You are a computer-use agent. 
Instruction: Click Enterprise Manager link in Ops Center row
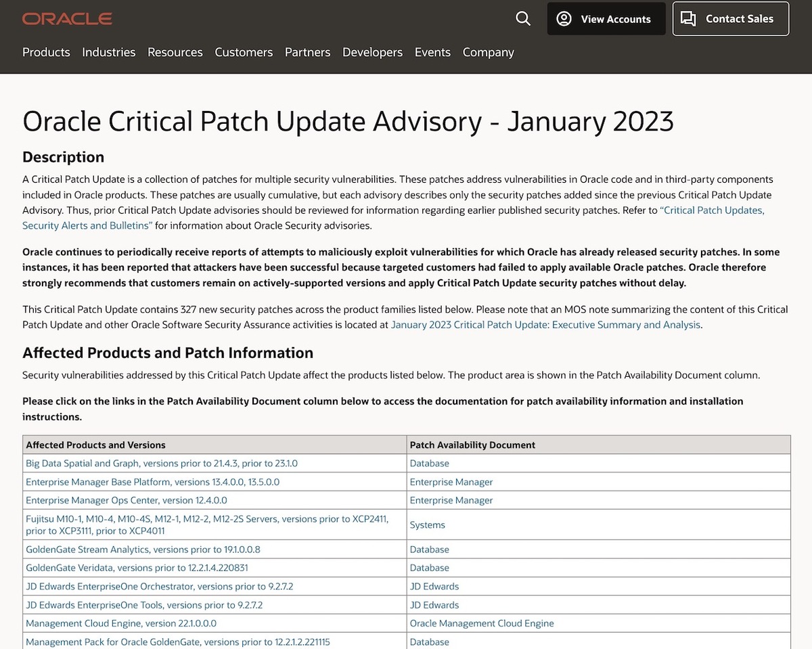(451, 500)
